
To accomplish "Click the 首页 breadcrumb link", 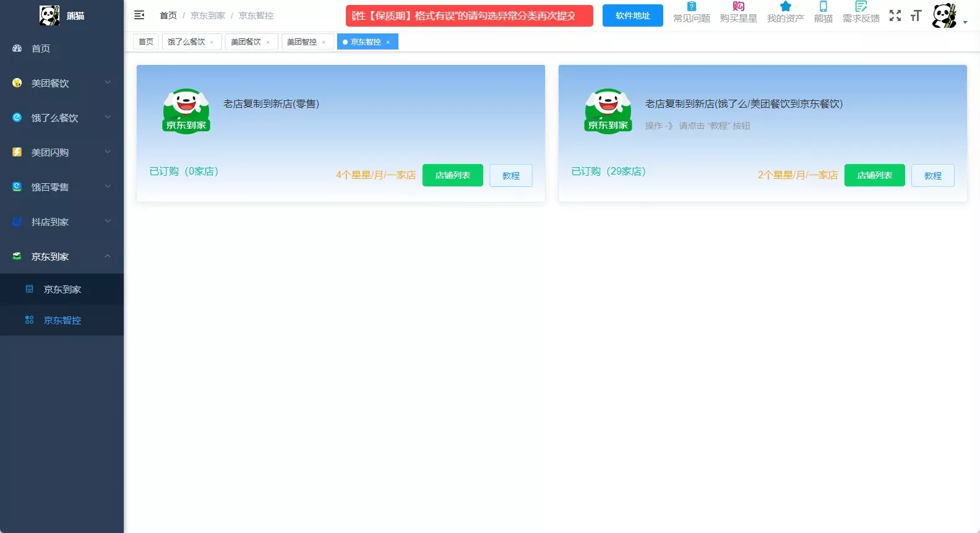I will click(x=168, y=15).
